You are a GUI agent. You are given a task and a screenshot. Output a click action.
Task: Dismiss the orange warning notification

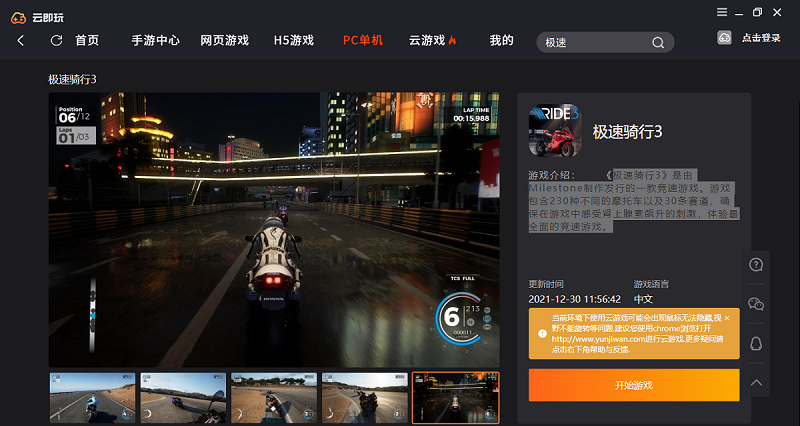[727, 318]
